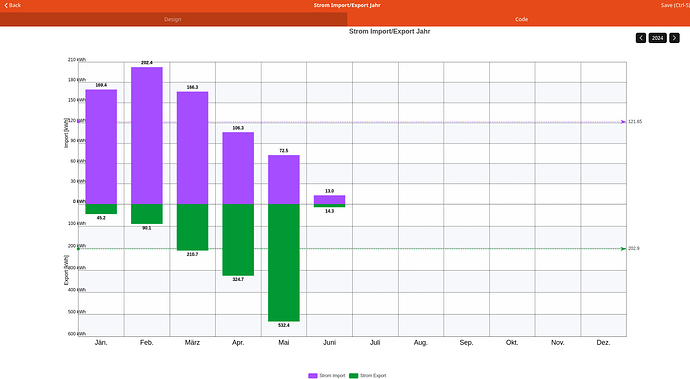Click the 210 kWh axis tick

click(77, 59)
